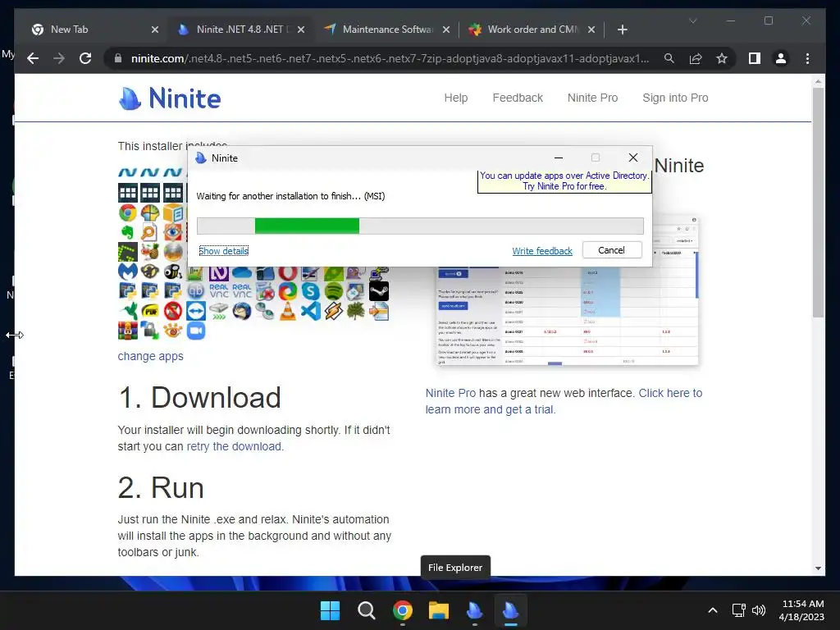The height and width of the screenshot is (630, 840).
Task: Close the Maintenance Software tab
Action: coord(445,30)
